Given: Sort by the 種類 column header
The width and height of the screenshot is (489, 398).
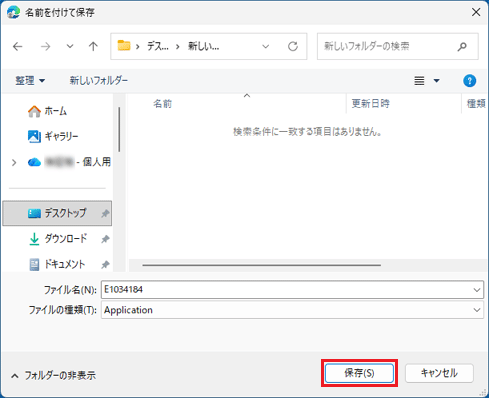Looking at the screenshot, I should pos(476,104).
